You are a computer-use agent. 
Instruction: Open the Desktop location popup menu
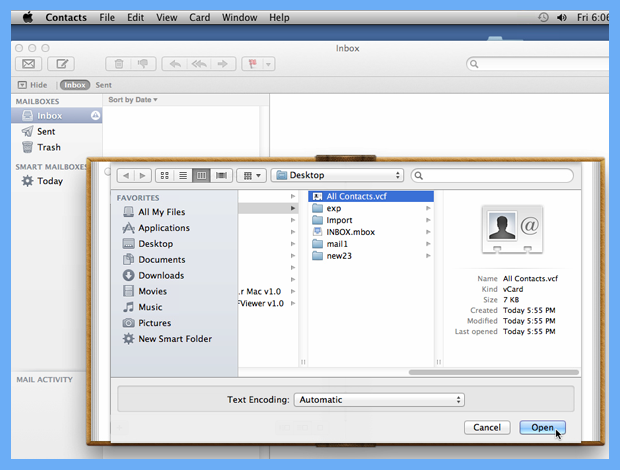[x=337, y=175]
